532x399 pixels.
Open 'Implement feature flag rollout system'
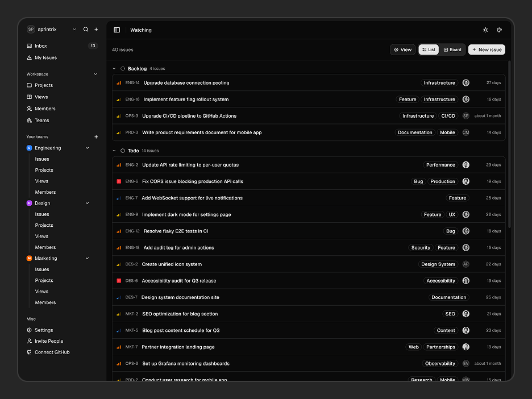point(186,99)
